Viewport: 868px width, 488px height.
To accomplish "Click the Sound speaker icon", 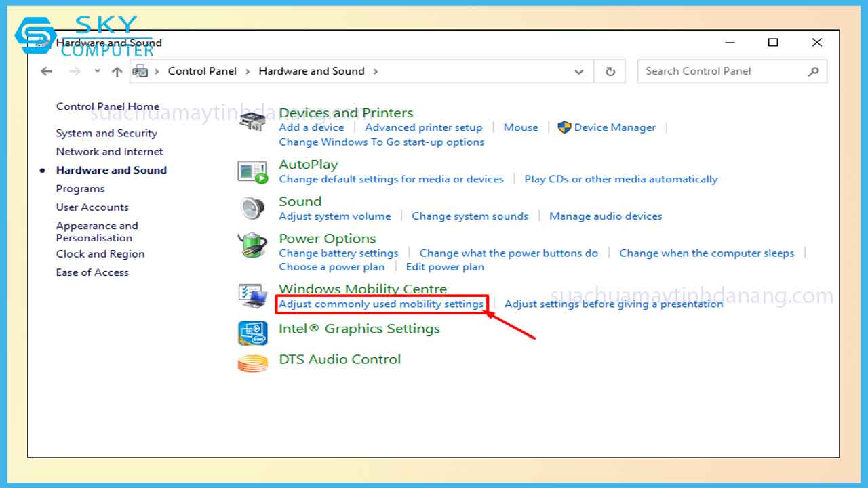I will 252,208.
